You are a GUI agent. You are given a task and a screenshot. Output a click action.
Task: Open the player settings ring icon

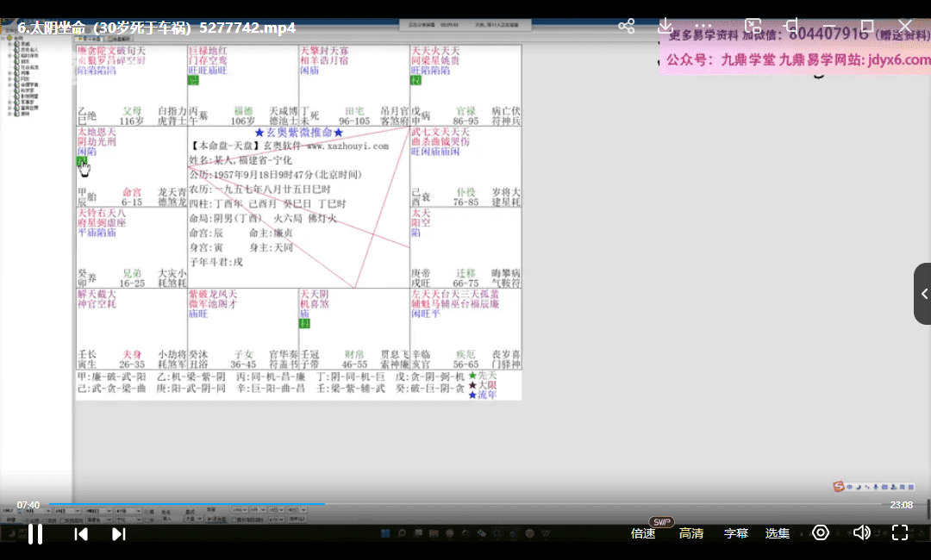(821, 532)
